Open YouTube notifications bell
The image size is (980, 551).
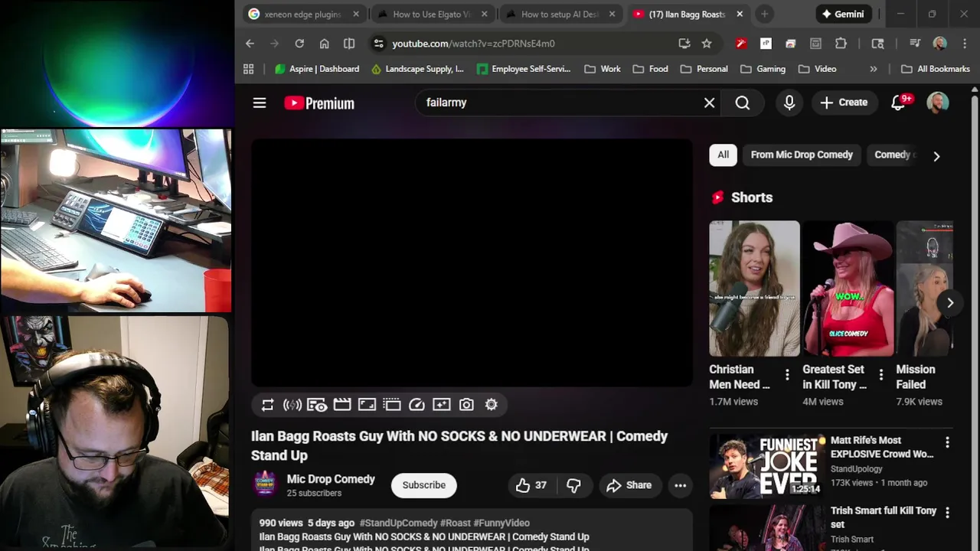coord(898,103)
